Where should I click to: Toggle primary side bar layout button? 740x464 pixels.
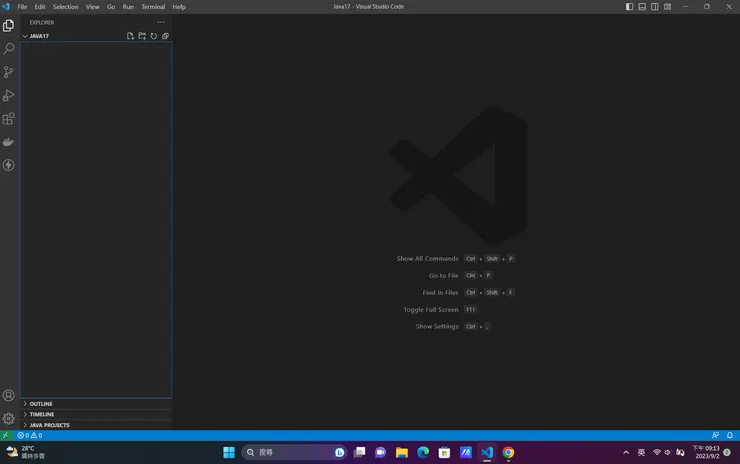(630, 7)
